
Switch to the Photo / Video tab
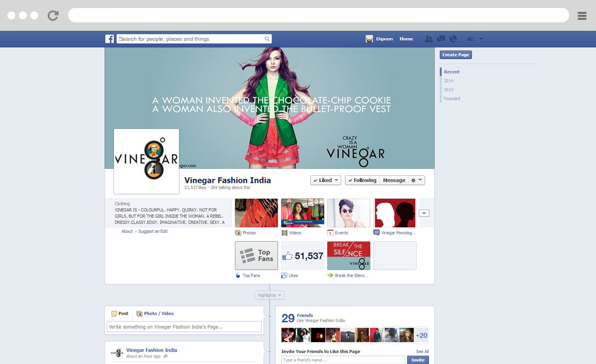[155, 313]
